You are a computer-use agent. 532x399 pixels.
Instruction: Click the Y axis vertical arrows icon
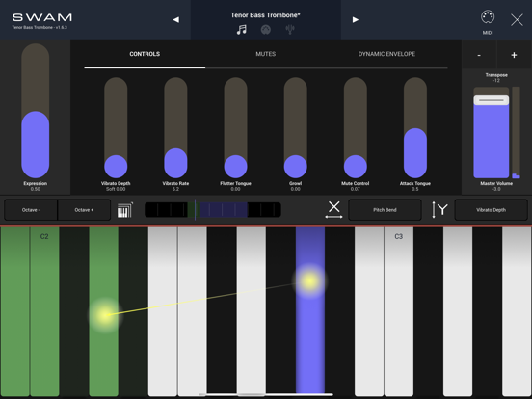[439, 210]
